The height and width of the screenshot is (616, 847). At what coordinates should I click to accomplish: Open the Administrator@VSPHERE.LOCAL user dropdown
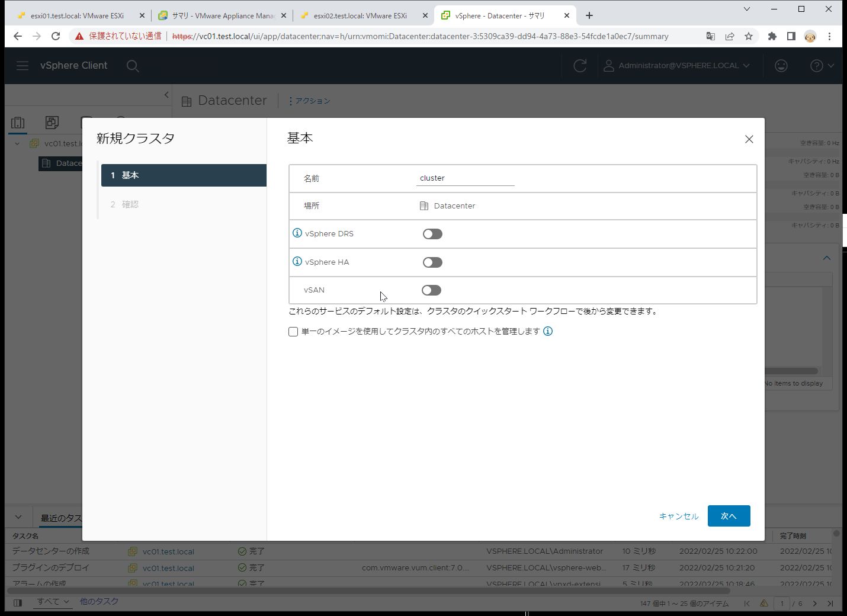coord(676,66)
